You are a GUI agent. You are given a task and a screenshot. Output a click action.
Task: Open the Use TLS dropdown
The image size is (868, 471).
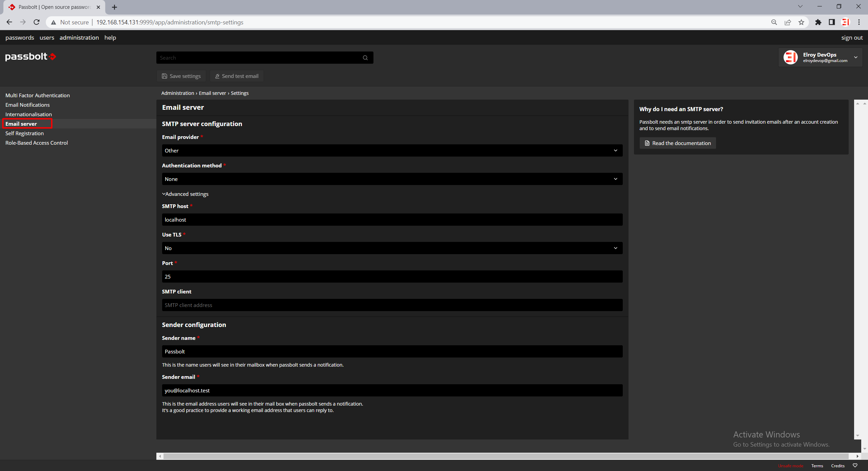(x=392, y=248)
